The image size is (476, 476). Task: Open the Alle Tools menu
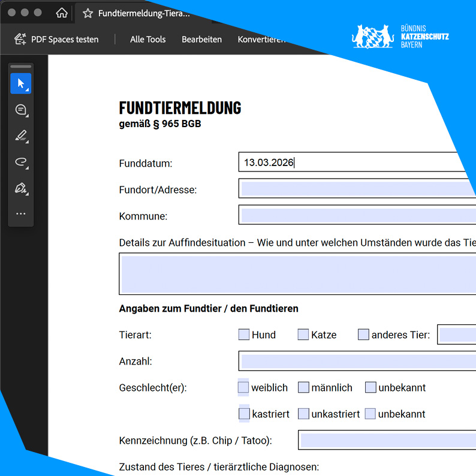147,40
